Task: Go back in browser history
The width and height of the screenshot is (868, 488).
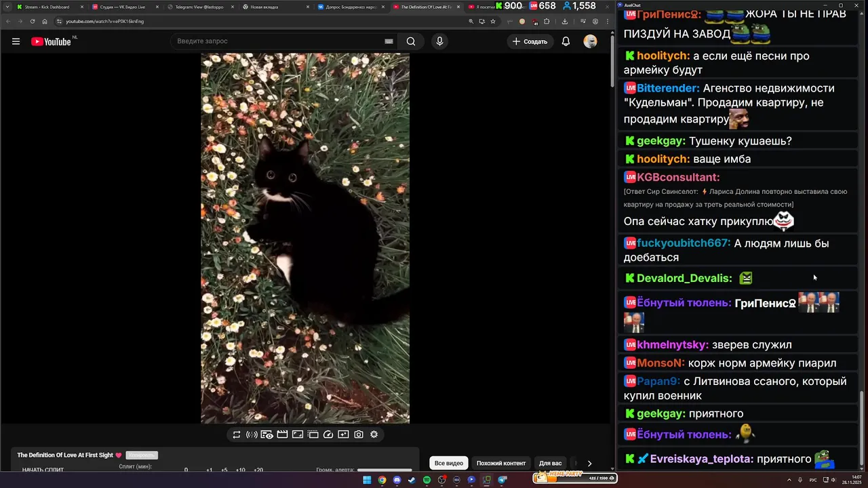Action: point(7,21)
